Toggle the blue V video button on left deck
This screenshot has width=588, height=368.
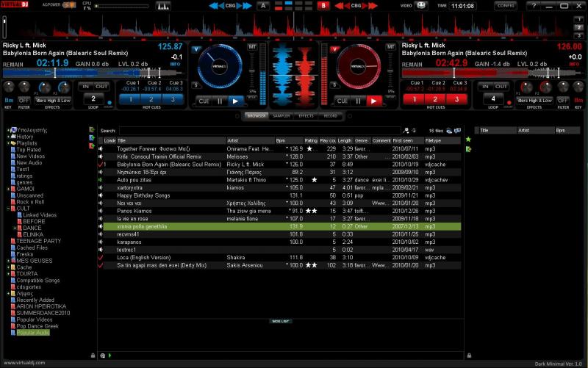[x=196, y=49]
